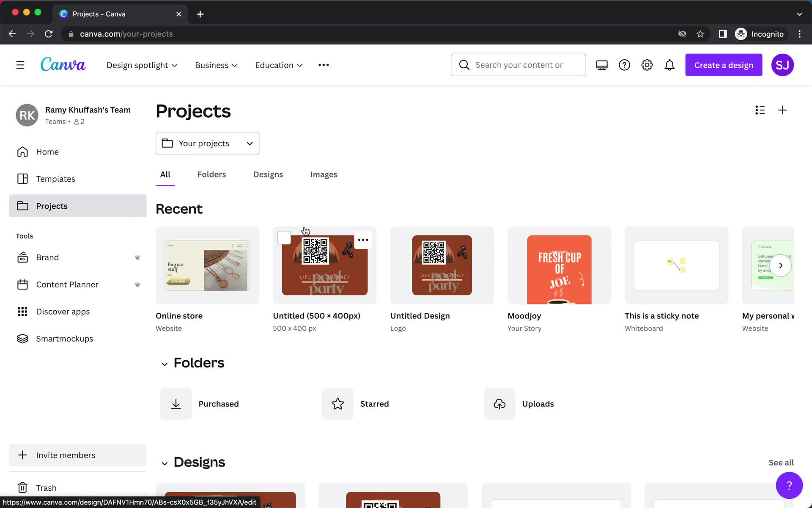
Task: Open the This is a sticky note whiteboard
Action: click(x=677, y=265)
